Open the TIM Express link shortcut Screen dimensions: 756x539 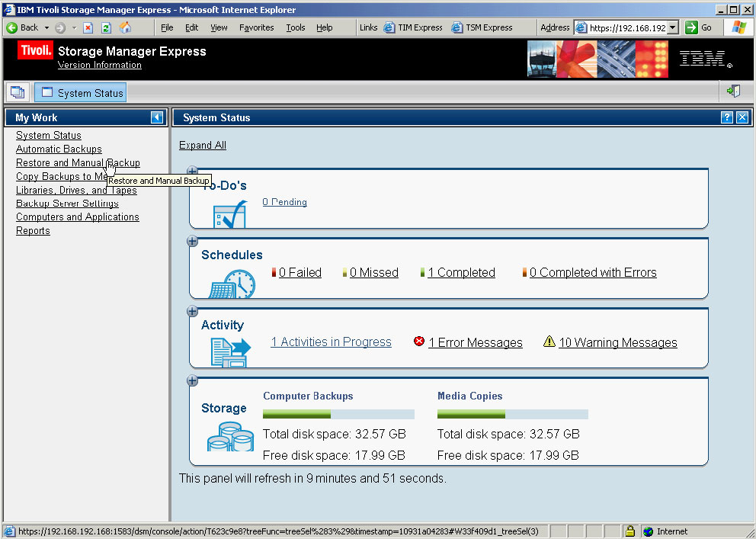pos(413,28)
